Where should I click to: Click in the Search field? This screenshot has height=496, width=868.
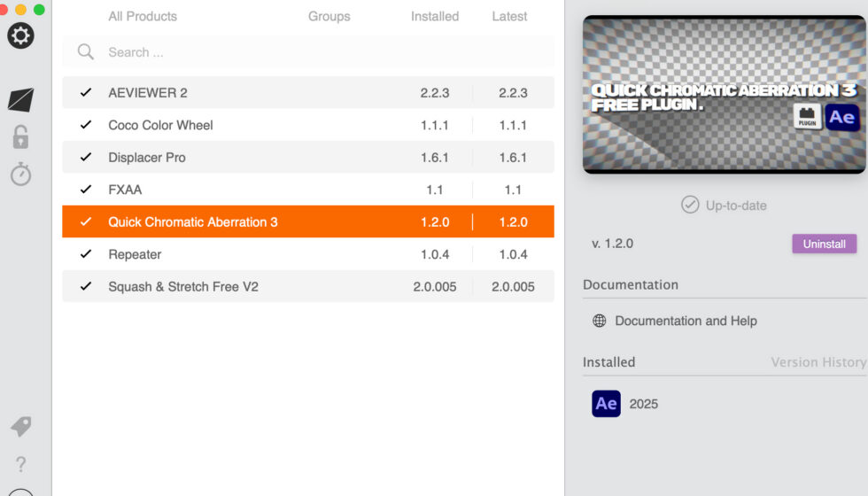[308, 52]
